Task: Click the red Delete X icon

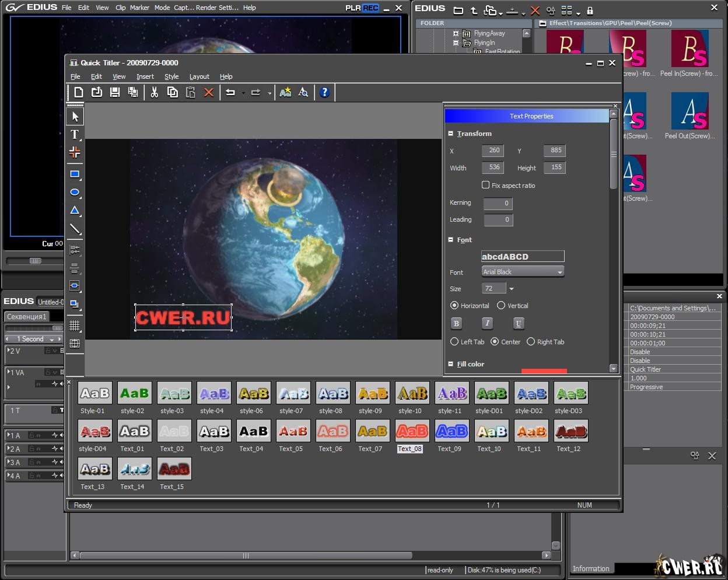Action: (208, 92)
